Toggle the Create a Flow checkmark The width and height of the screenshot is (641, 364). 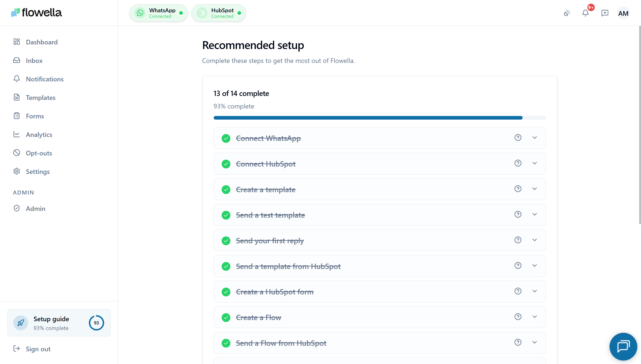point(226,318)
